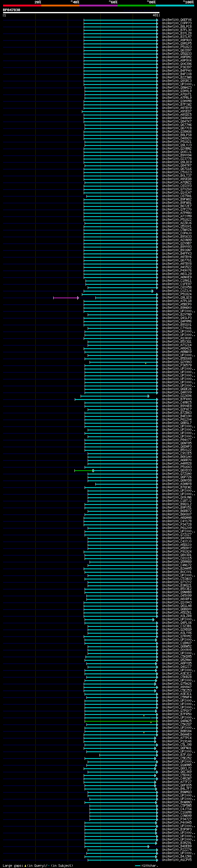Select hit UniRef100_P40945

[176, 822]
